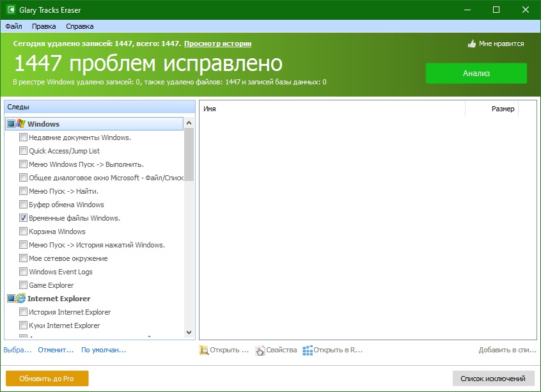Start scanning with the Анализ button
Screen dimensions: 541x392
(476, 74)
